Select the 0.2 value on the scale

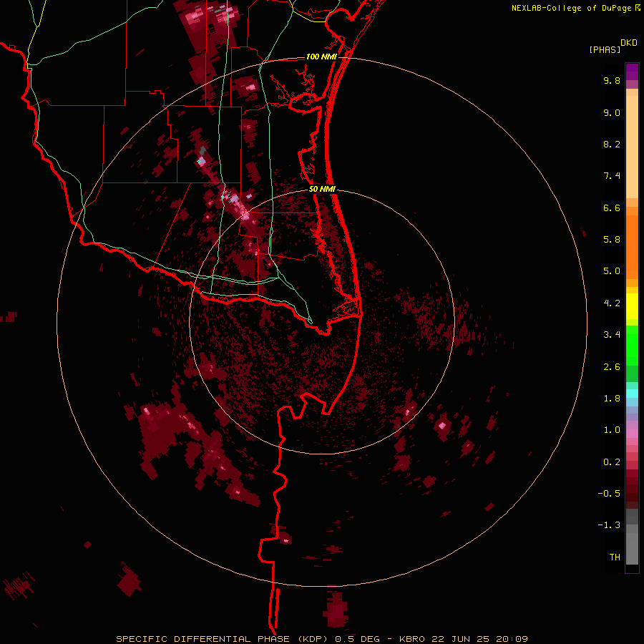tap(612, 462)
